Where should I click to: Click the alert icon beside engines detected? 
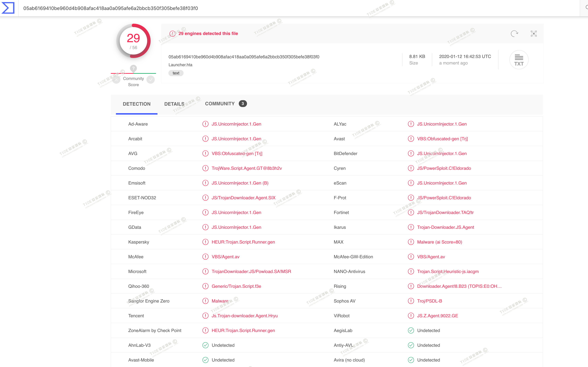tap(172, 33)
